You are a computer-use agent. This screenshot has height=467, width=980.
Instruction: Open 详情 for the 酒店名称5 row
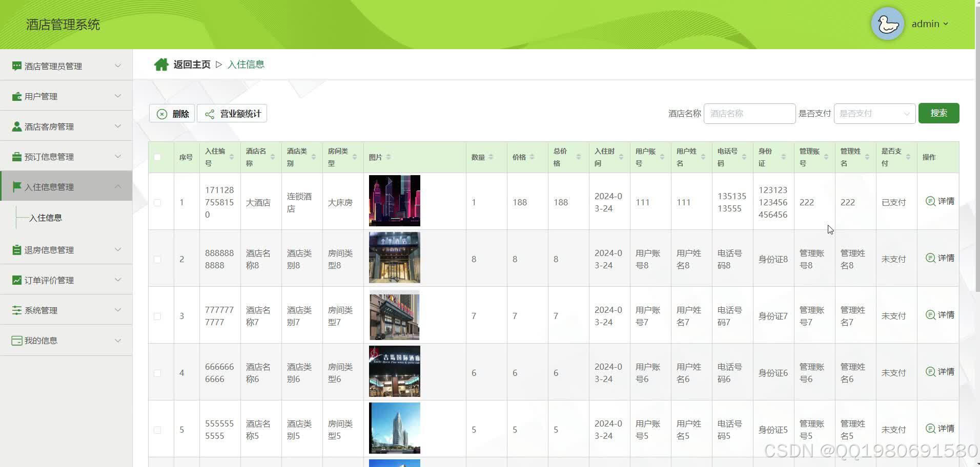[x=940, y=429]
